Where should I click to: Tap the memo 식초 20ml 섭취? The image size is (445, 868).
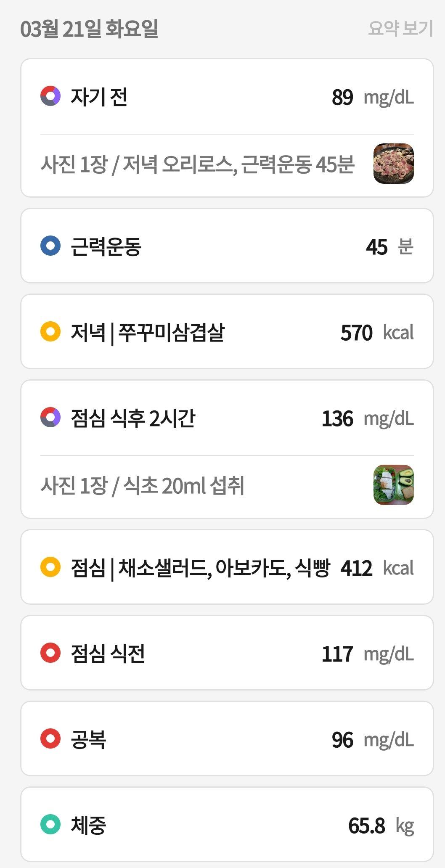(184, 485)
